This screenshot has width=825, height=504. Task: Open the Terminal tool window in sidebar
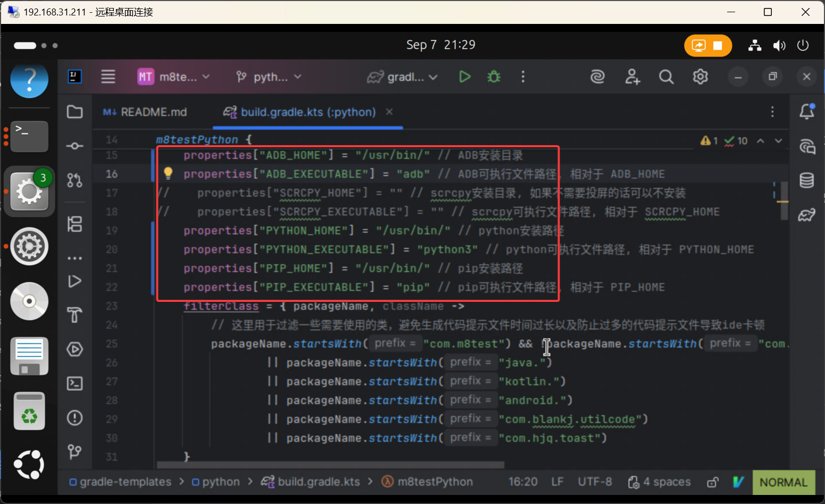[74, 383]
